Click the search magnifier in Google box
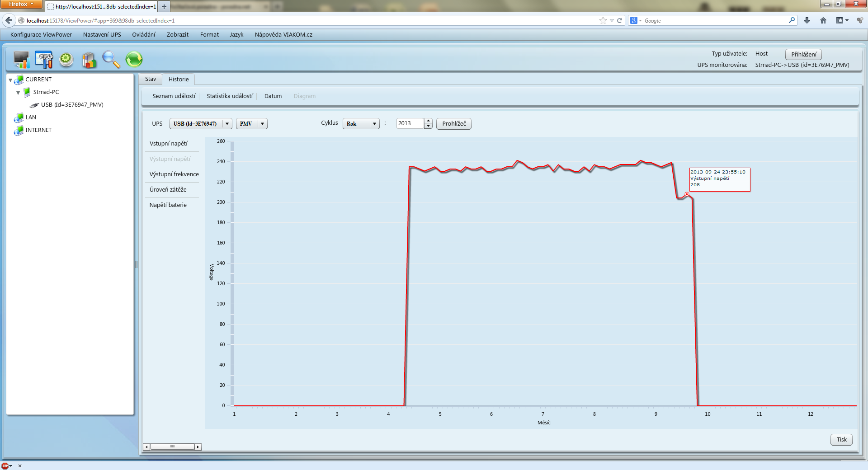 [792, 20]
